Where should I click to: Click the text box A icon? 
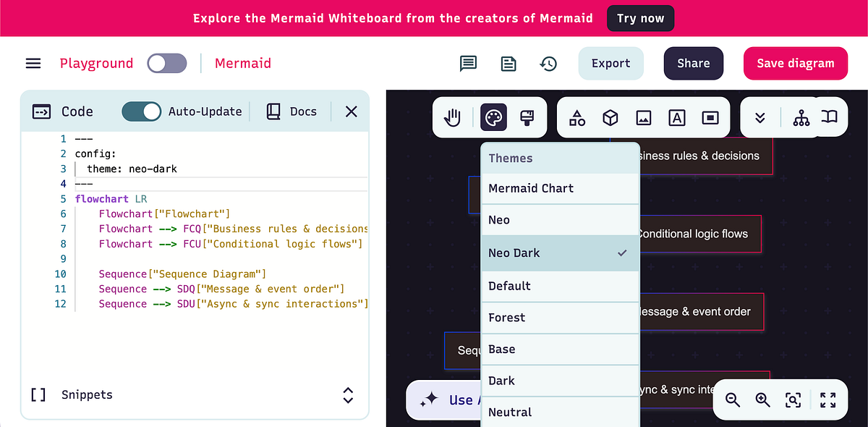676,118
